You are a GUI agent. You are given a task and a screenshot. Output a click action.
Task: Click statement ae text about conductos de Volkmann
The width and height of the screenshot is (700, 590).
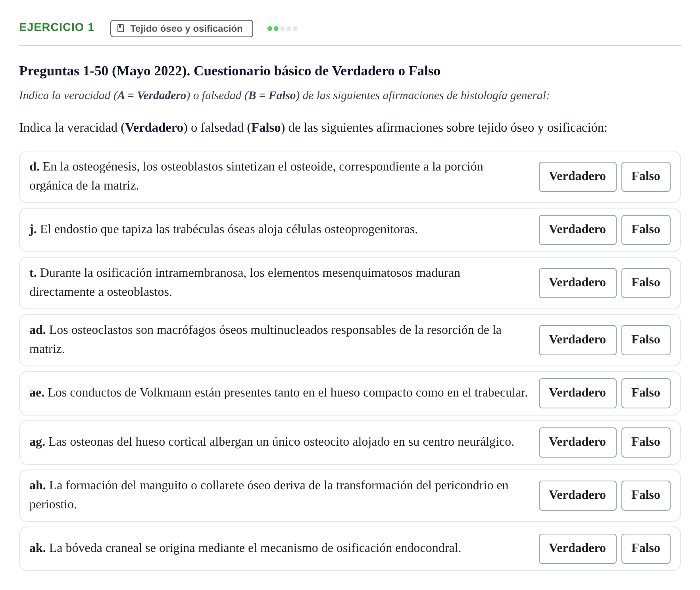point(279,393)
